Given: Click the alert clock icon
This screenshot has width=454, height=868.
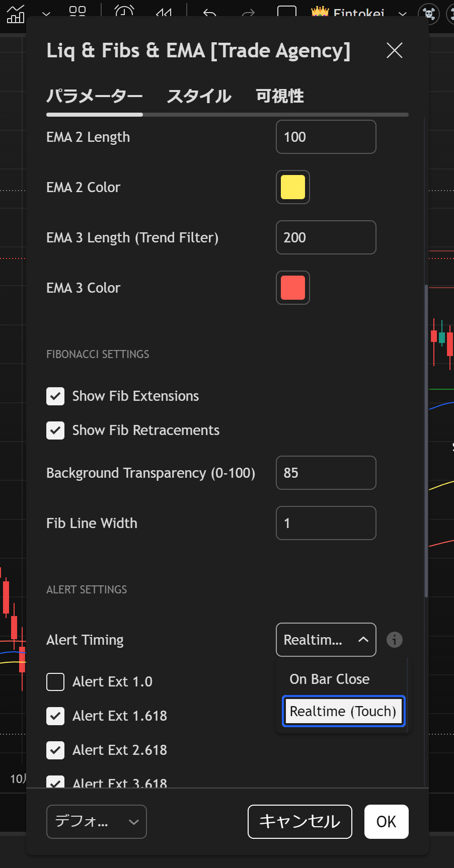Looking at the screenshot, I should tap(124, 12).
